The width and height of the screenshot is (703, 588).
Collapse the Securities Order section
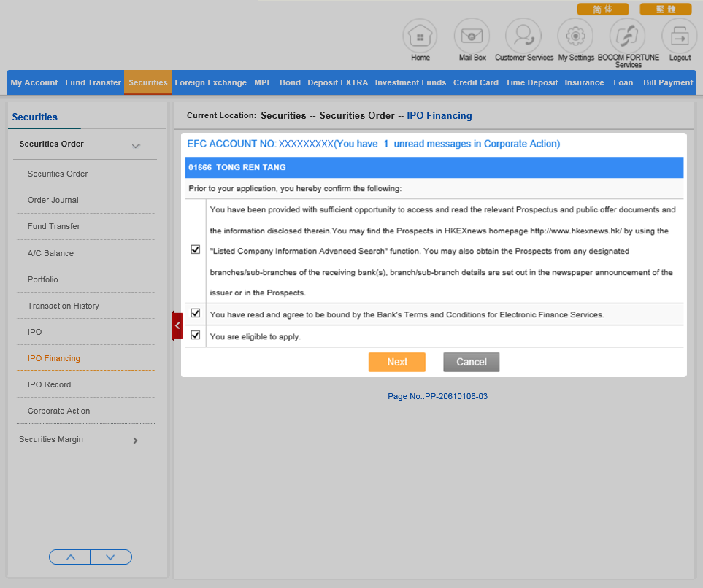click(136, 146)
